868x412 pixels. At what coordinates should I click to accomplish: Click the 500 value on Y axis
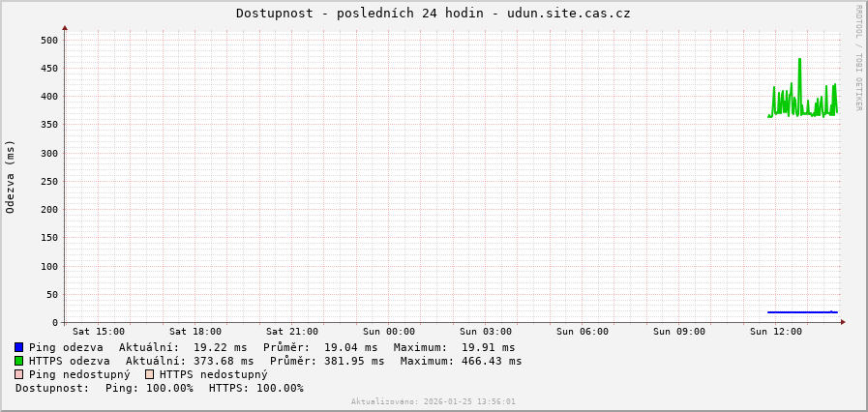[49, 41]
